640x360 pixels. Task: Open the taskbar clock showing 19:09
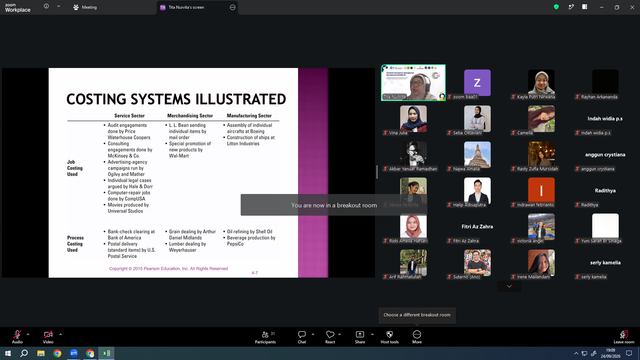(x=611, y=353)
